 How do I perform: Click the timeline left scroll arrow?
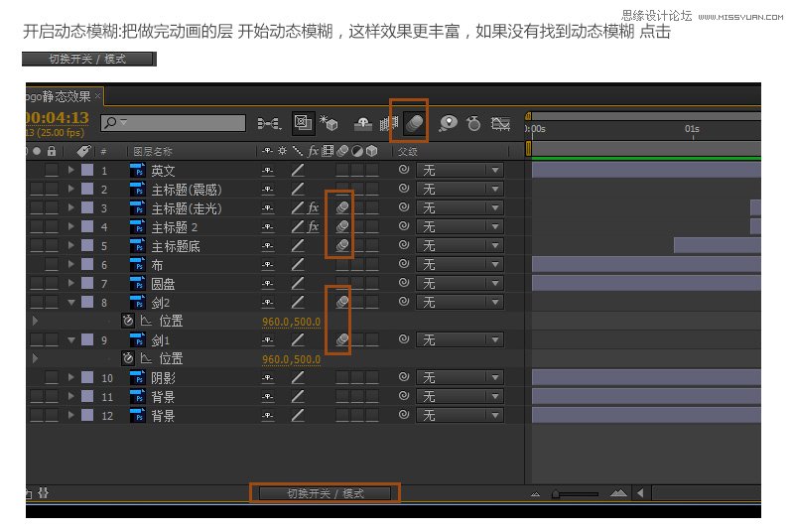[640, 493]
